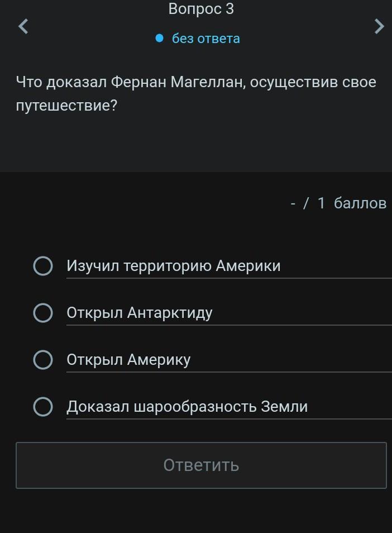392x533 pixels.
Task: Tap the answer text 'Открыл Америку'
Action: [128, 360]
